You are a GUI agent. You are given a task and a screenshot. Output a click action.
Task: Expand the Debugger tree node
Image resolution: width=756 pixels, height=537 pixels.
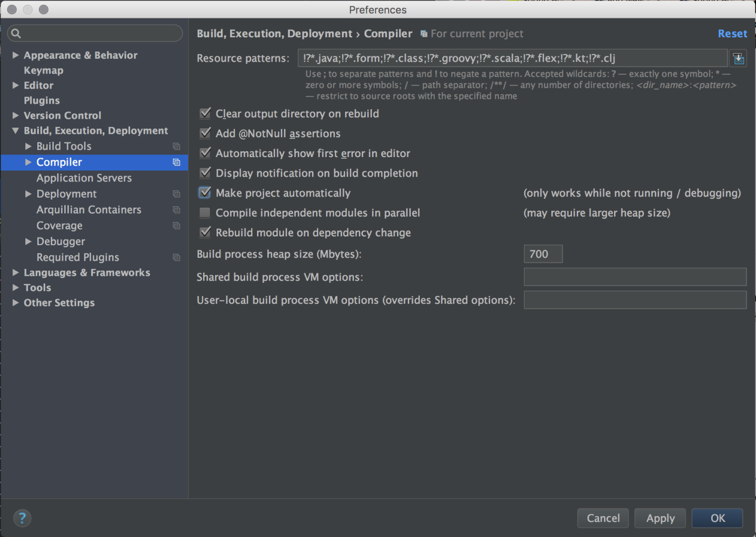coord(28,241)
